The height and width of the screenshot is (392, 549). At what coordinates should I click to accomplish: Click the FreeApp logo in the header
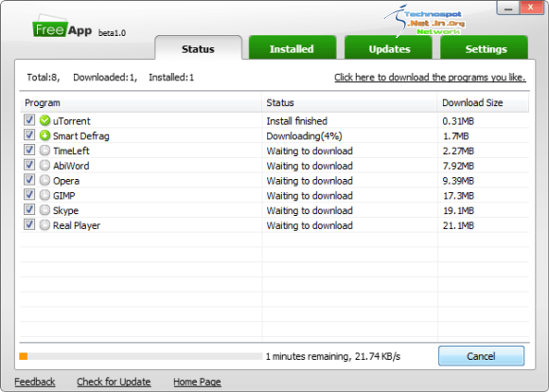[x=62, y=27]
